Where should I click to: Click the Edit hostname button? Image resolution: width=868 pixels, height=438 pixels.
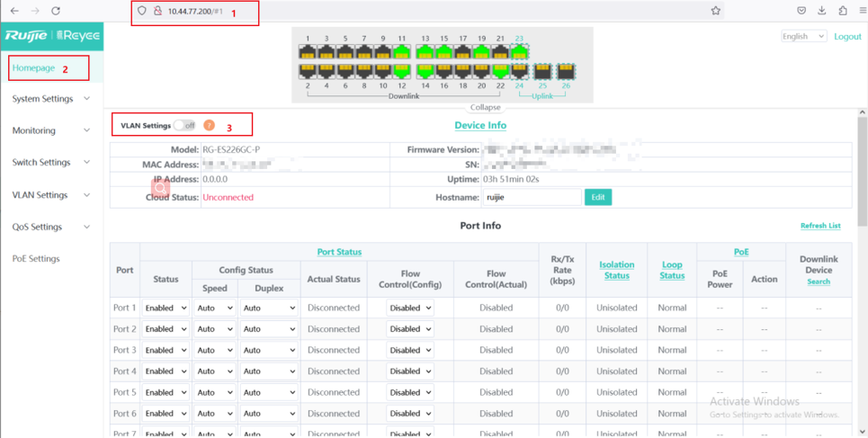coord(597,197)
